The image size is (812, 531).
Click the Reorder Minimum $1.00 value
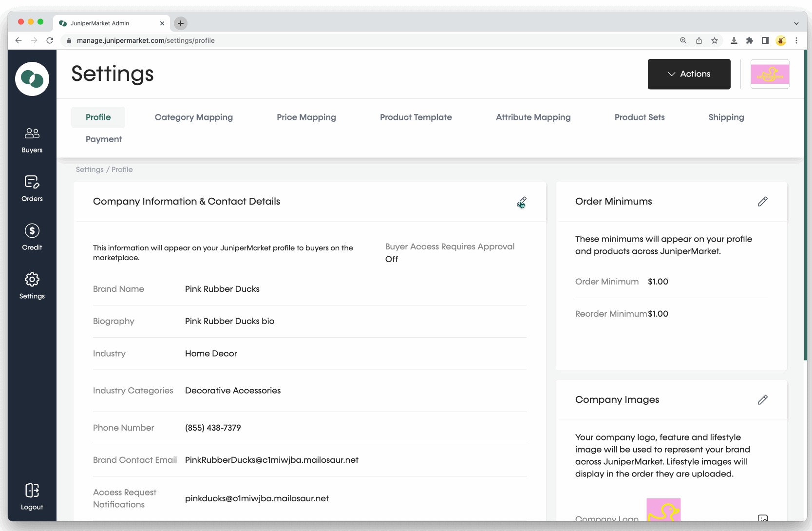[x=658, y=314]
